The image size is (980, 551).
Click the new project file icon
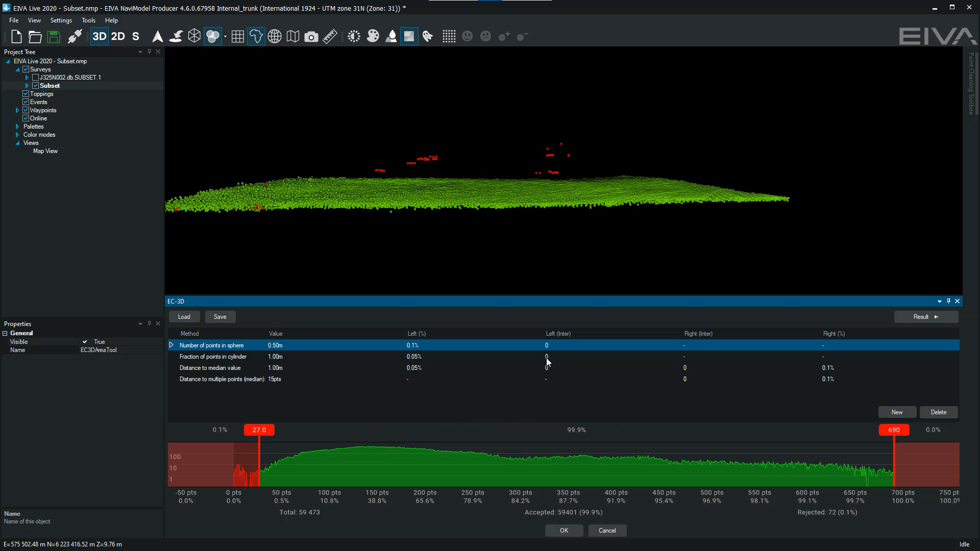click(16, 37)
